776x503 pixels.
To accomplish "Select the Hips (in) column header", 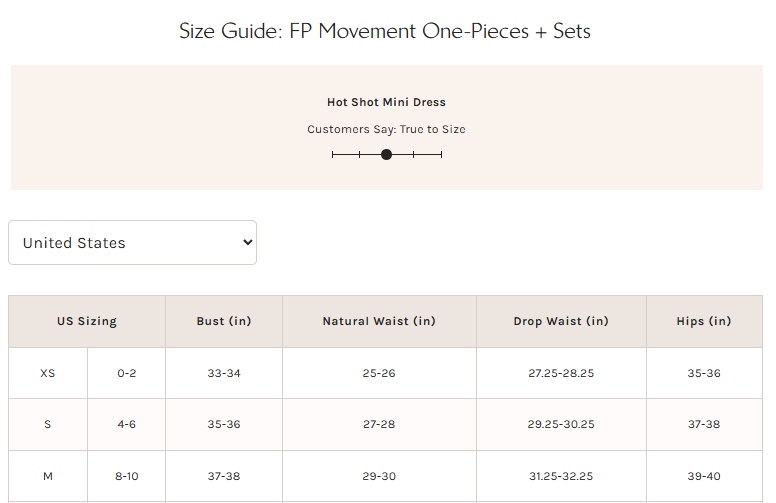I will [704, 321].
